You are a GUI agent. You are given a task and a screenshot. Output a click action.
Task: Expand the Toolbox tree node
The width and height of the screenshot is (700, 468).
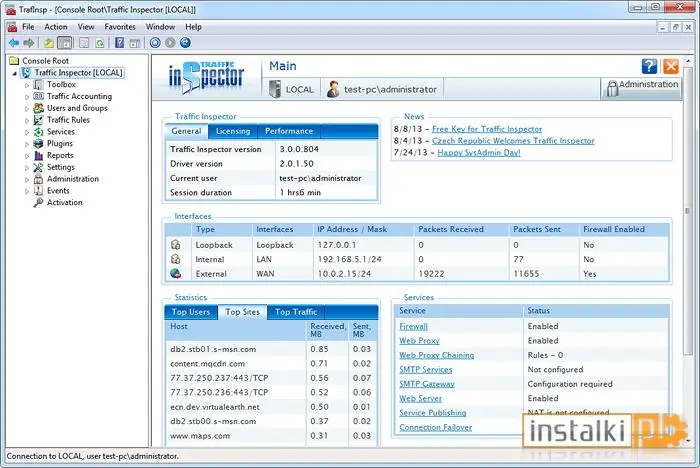27,85
